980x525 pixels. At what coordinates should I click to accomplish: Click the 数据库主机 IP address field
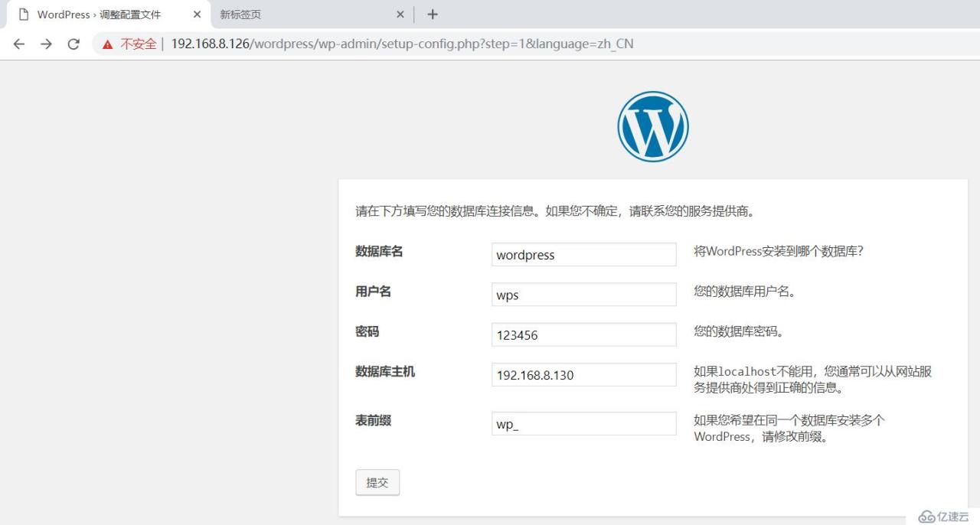583,374
